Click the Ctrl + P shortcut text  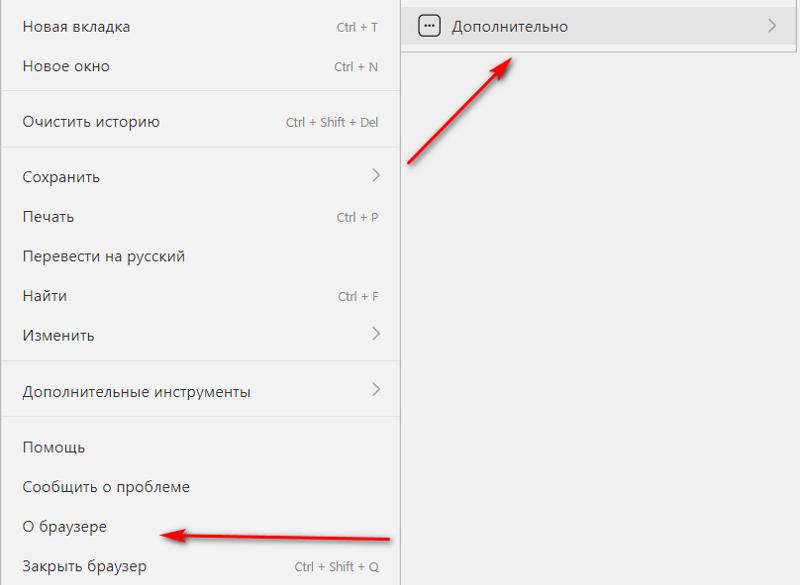(x=357, y=217)
